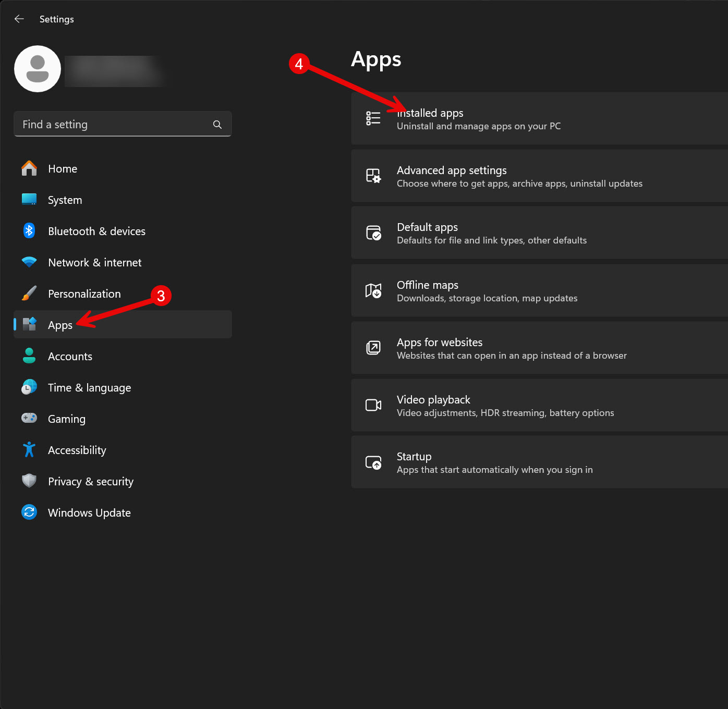728x709 pixels.
Task: Open Startup apps settings
Action: (x=540, y=462)
